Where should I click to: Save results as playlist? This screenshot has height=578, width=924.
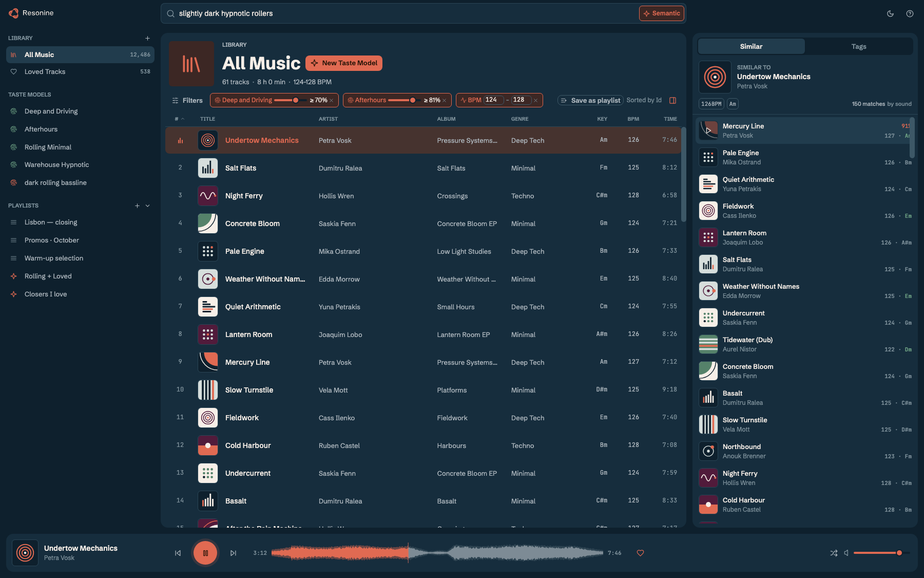pyautogui.click(x=590, y=101)
